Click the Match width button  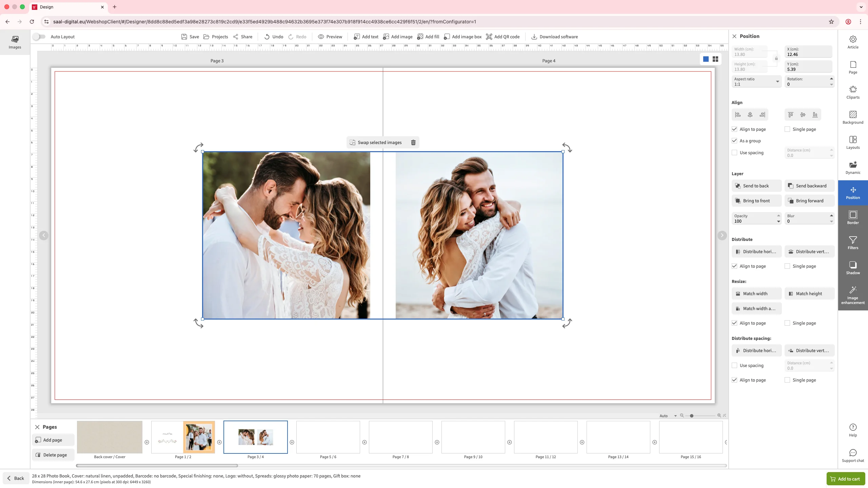tap(756, 293)
